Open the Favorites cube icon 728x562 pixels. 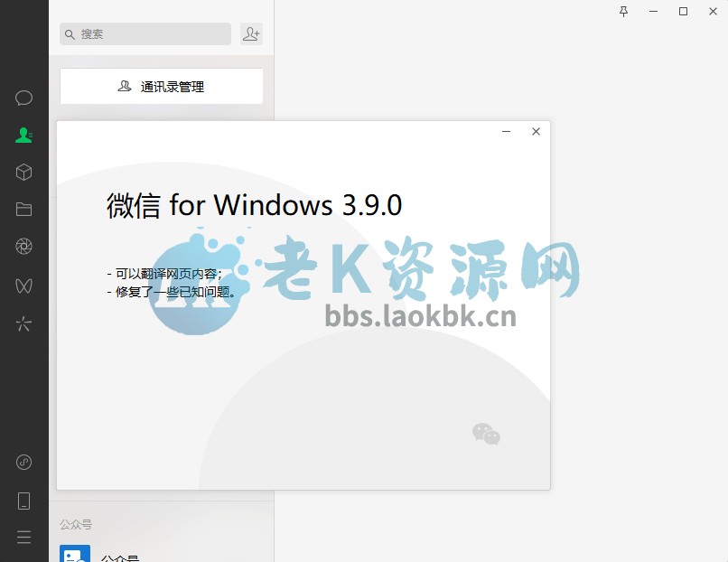click(23, 173)
